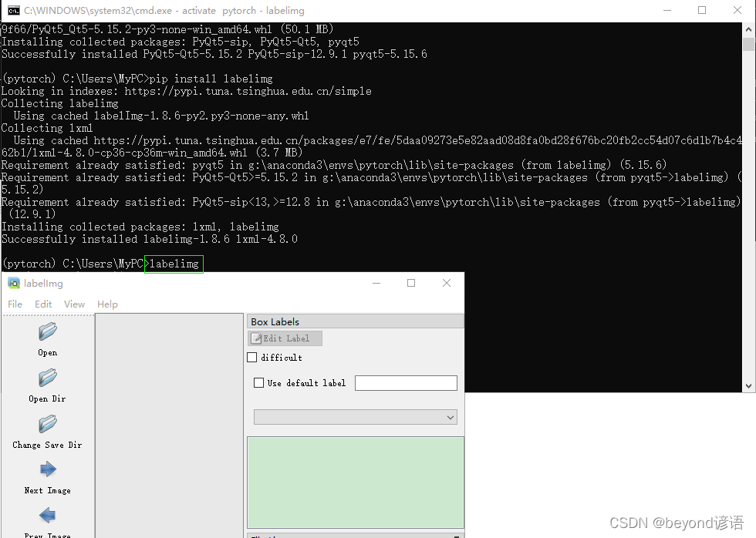Click the Box Labels panel header
756x538 pixels.
[356, 321]
